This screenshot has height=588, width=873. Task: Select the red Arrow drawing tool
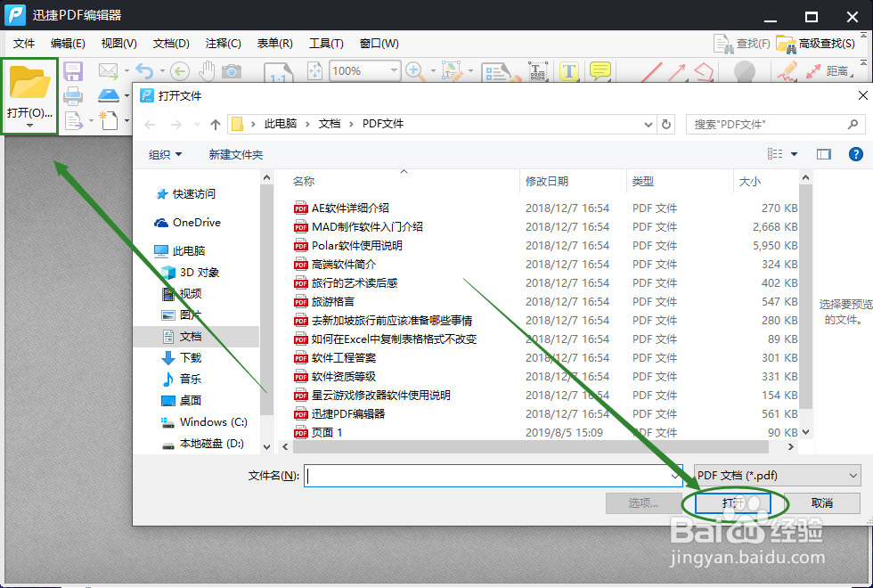676,72
